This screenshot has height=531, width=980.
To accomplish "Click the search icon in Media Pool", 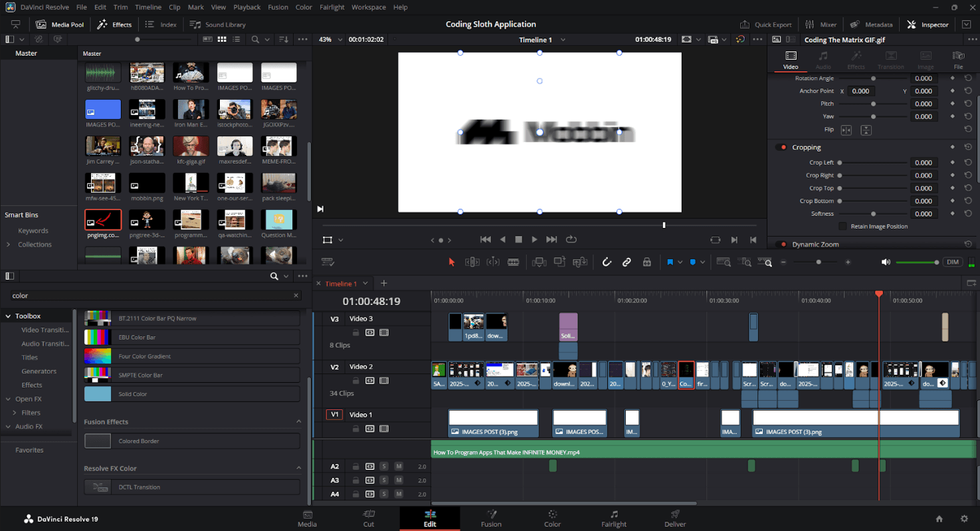I will pyautogui.click(x=255, y=39).
